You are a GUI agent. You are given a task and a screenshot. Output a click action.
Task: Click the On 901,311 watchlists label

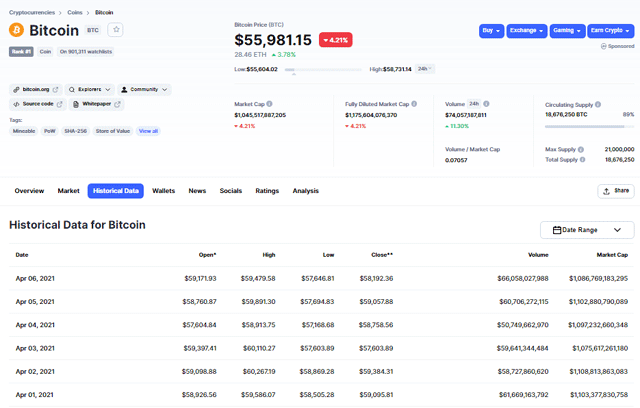pos(86,52)
